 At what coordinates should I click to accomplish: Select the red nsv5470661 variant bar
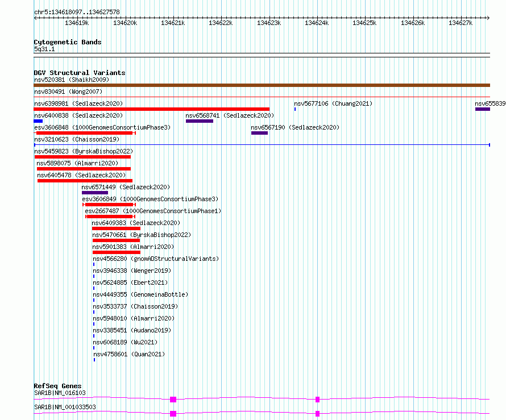click(x=116, y=240)
